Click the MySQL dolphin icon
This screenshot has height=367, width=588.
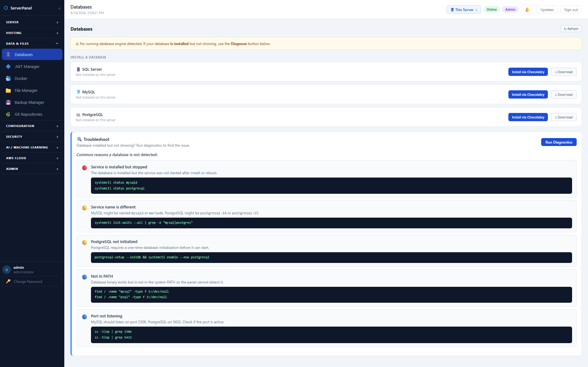pos(78,92)
